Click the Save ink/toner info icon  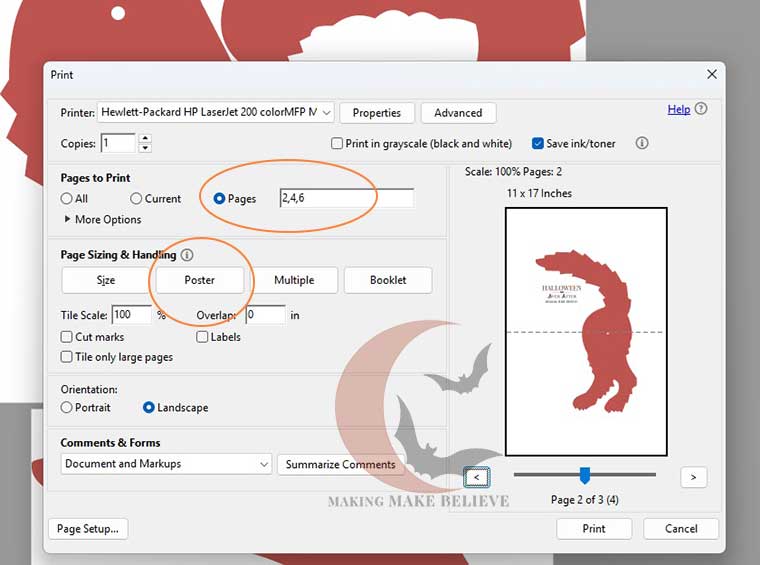pyautogui.click(x=642, y=143)
